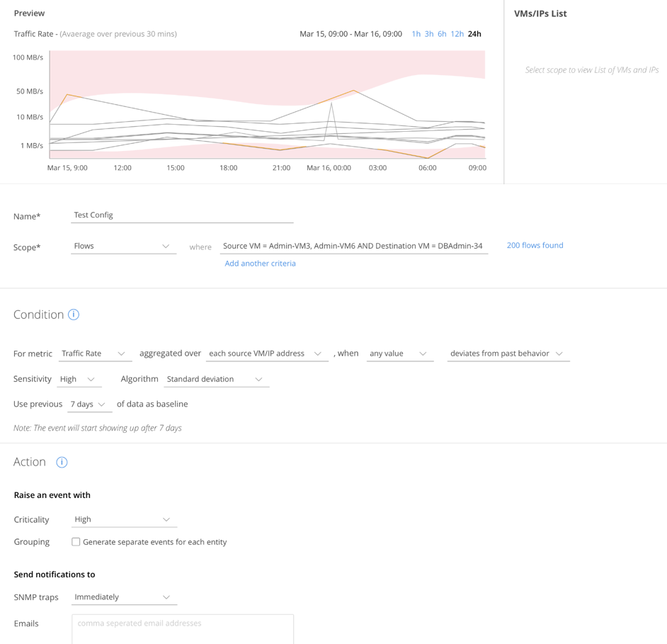This screenshot has height=644, width=667.
Task: Expand the each source VM/IP address dropdown
Action: pyautogui.click(x=267, y=354)
